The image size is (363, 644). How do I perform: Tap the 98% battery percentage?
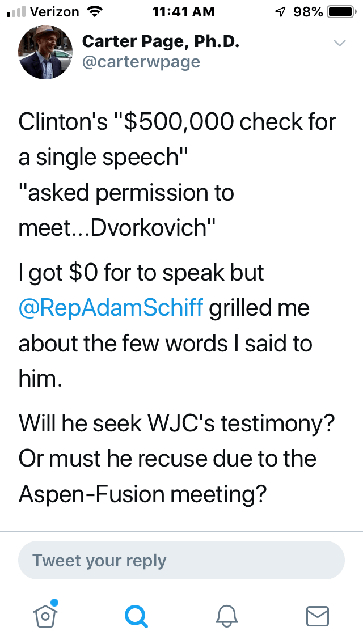[309, 11]
